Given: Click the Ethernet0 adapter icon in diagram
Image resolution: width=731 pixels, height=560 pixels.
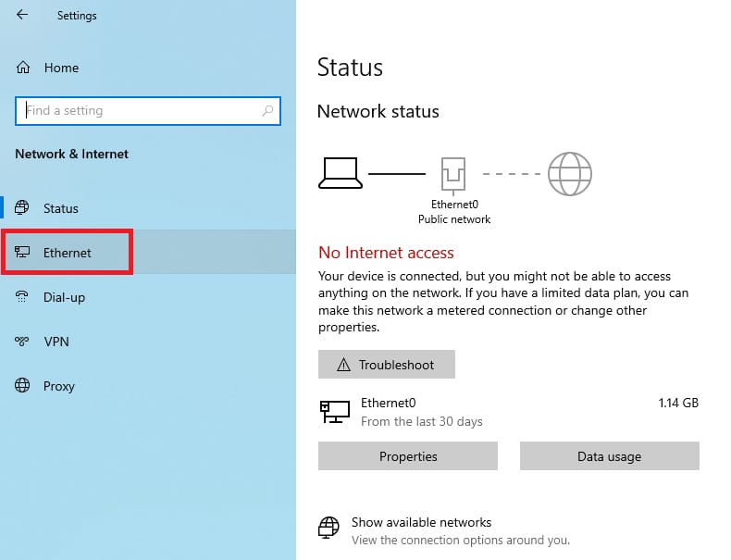Looking at the screenshot, I should pos(453,175).
